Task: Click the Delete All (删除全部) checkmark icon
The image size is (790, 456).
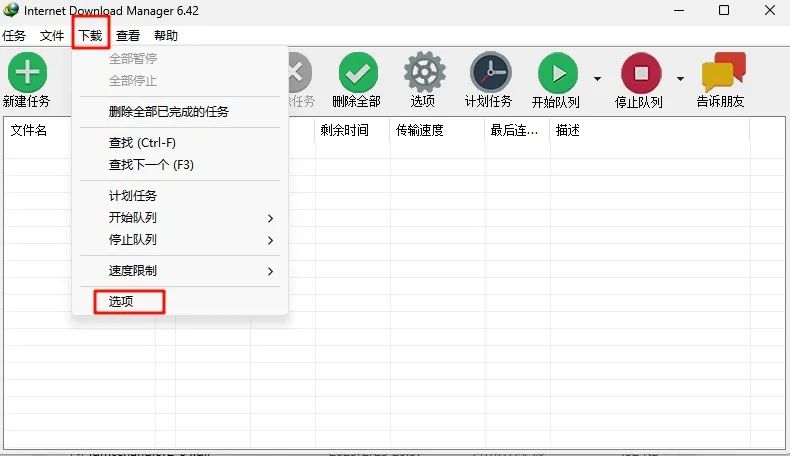Action: 358,73
